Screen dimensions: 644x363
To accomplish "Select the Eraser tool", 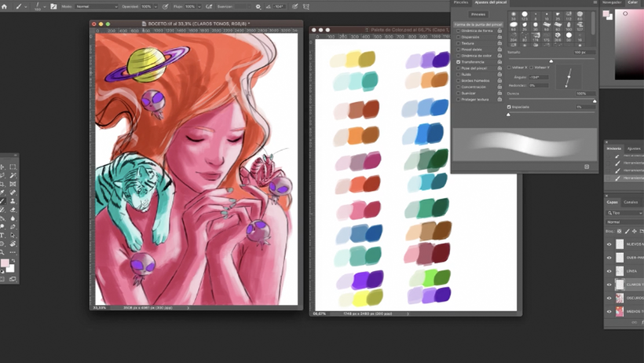I will coord(13,210).
